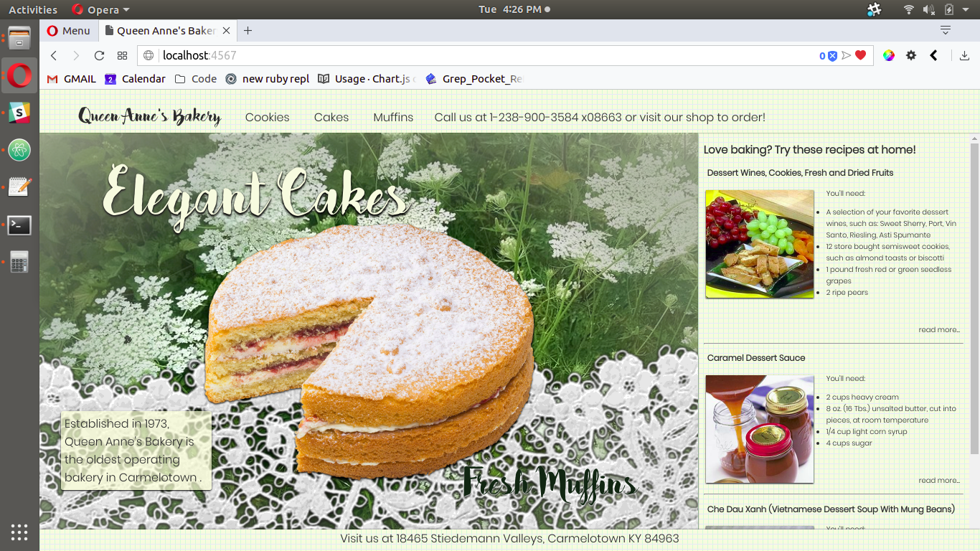Click the recipes panel scrollbar
Viewport: 980px width, 551px height.
974,298
